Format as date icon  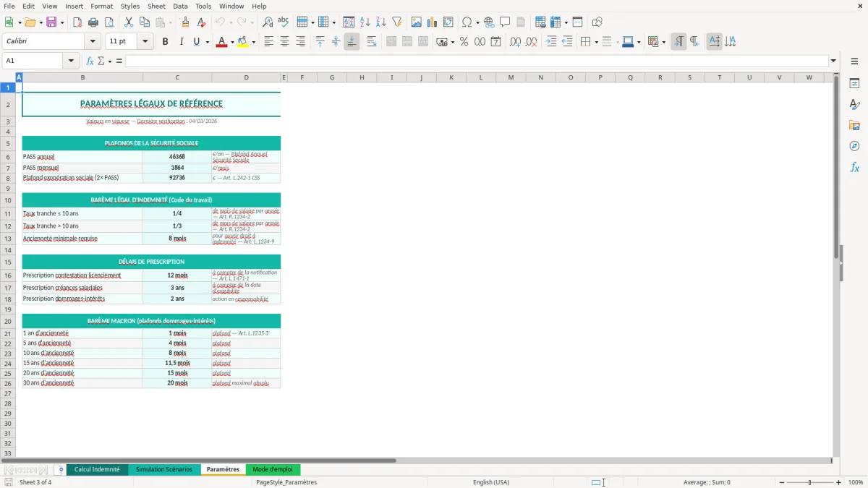pyautogui.click(x=495, y=42)
